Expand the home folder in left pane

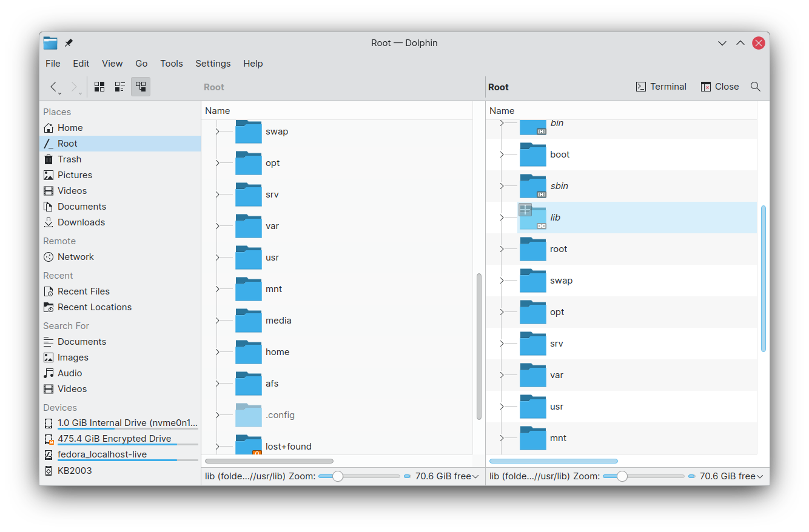click(217, 352)
